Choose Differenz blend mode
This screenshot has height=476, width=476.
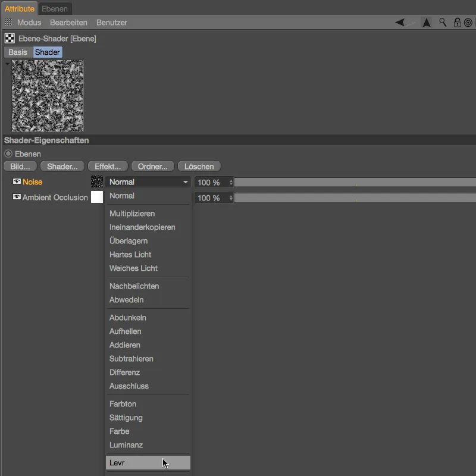click(x=148, y=372)
